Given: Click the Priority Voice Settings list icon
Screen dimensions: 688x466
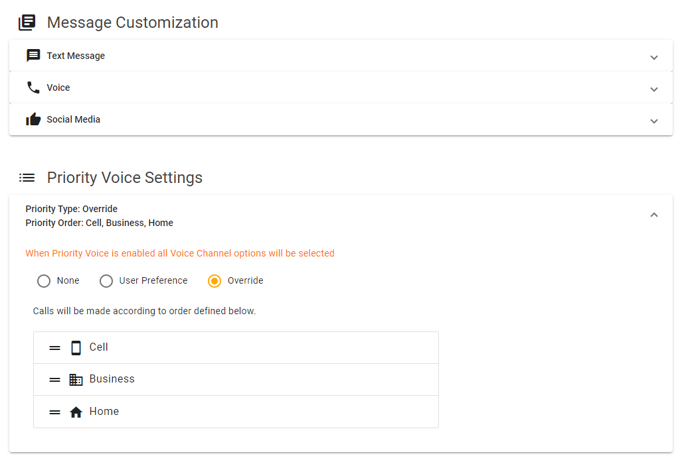Looking at the screenshot, I should tap(27, 178).
